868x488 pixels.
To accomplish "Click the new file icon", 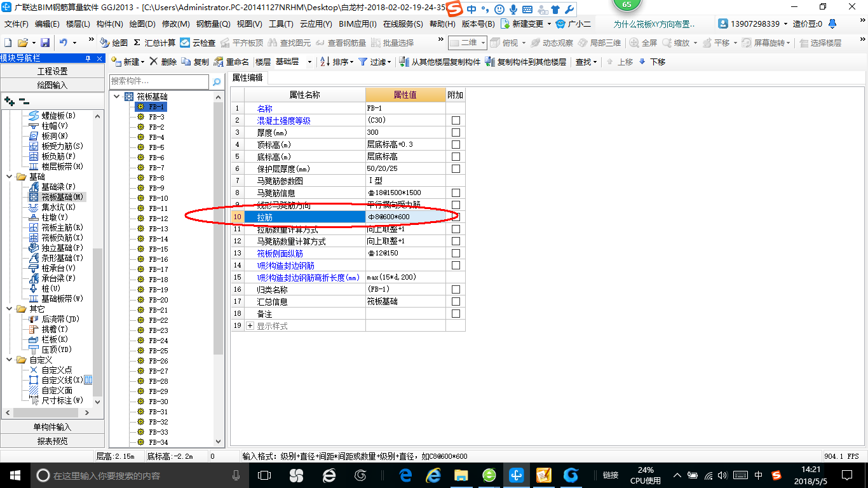I will point(8,43).
